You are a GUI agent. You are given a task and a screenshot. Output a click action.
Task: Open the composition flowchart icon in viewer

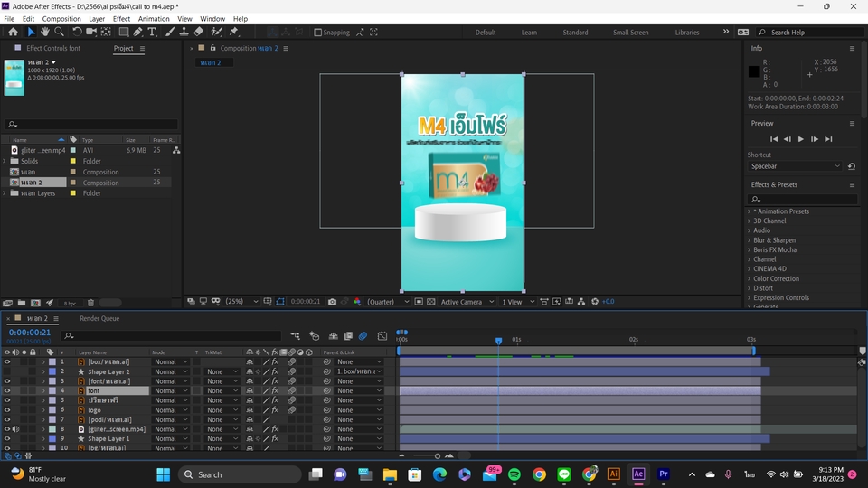pos(581,302)
